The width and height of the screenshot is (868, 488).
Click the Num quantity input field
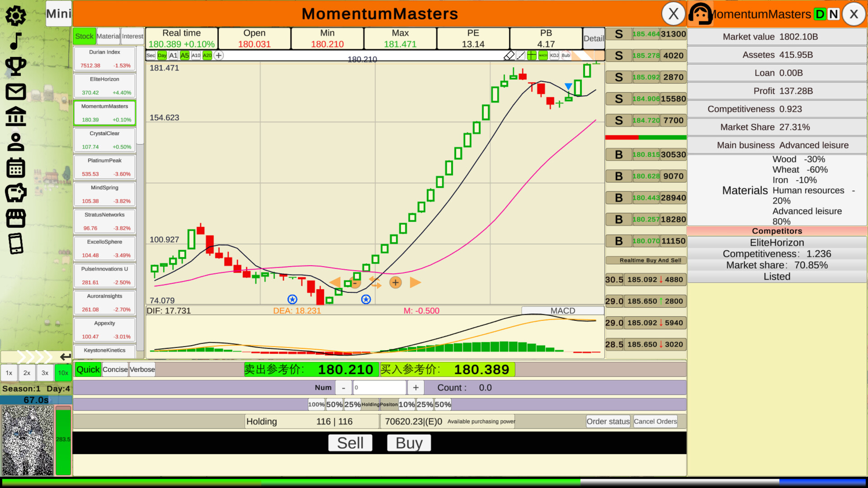coord(379,388)
